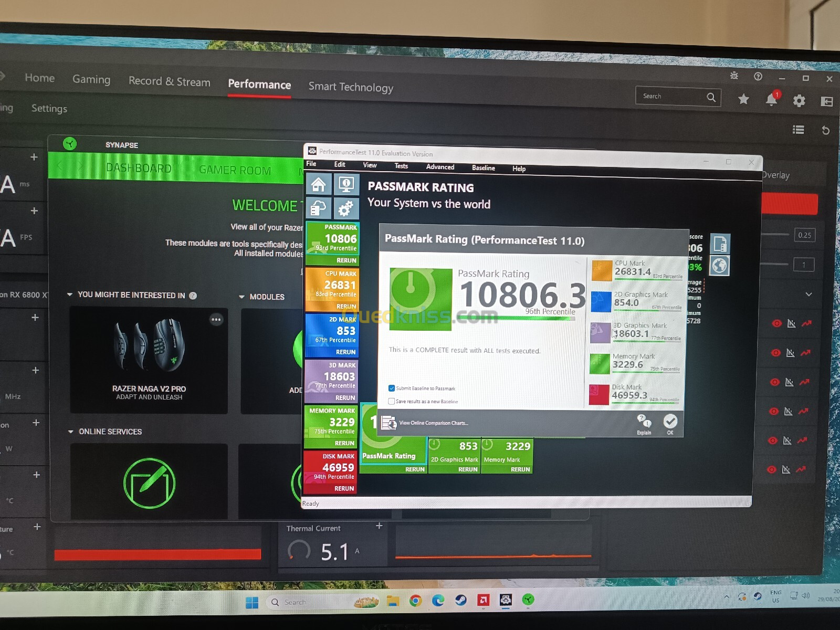This screenshot has height=630, width=840.
Task: Open the Tests menu
Action: click(401, 166)
